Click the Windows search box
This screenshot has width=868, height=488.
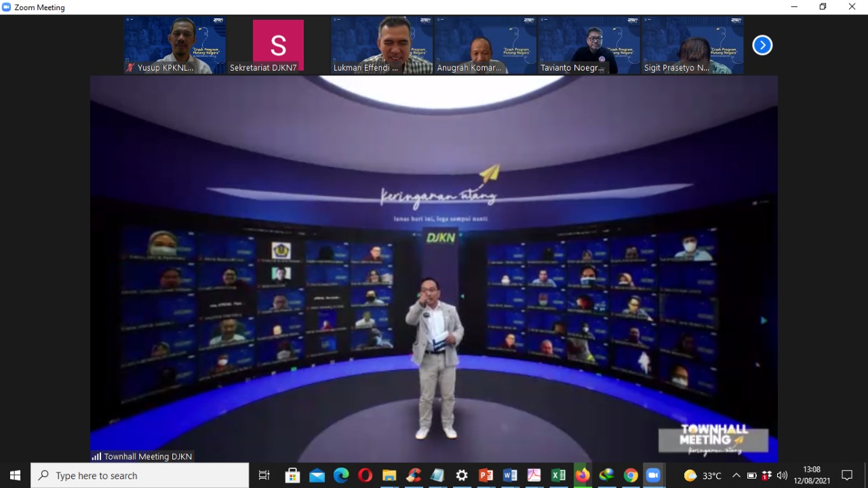(x=140, y=475)
